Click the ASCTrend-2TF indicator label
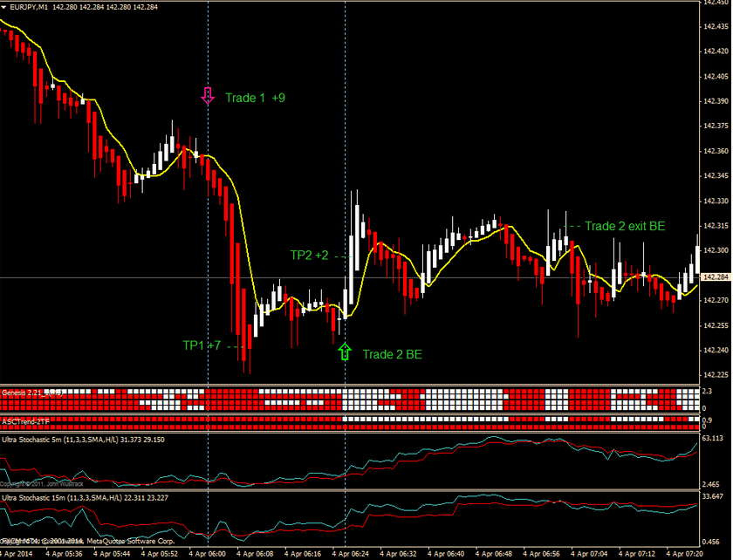The image size is (733, 560). click(x=25, y=421)
